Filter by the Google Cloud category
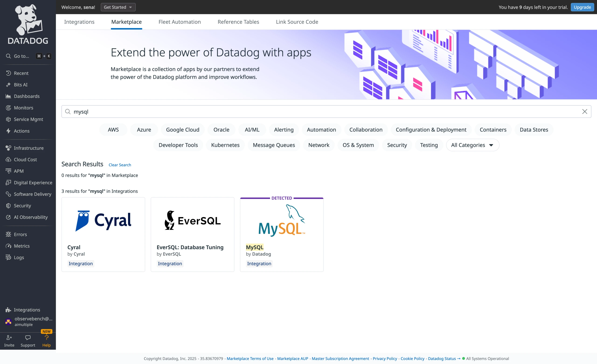The height and width of the screenshot is (364, 597). coord(183,130)
